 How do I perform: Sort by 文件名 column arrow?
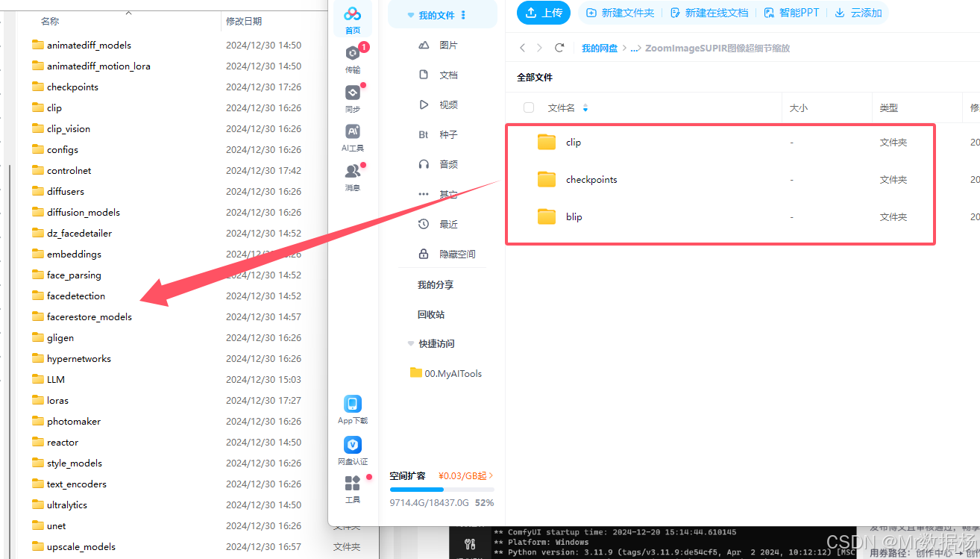[585, 108]
